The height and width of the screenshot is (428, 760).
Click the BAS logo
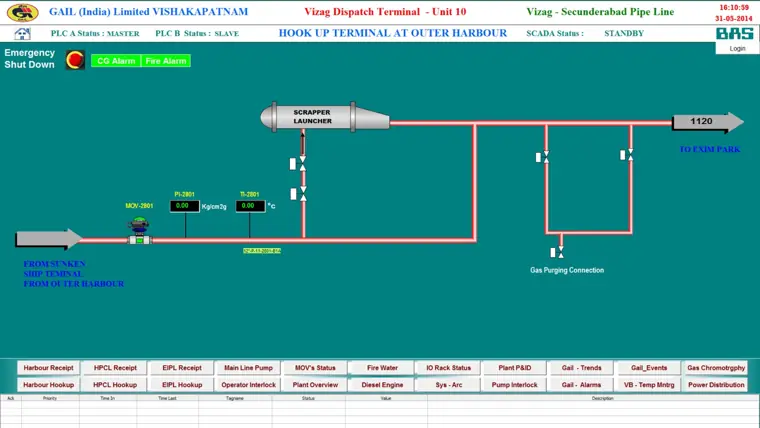(x=735, y=33)
